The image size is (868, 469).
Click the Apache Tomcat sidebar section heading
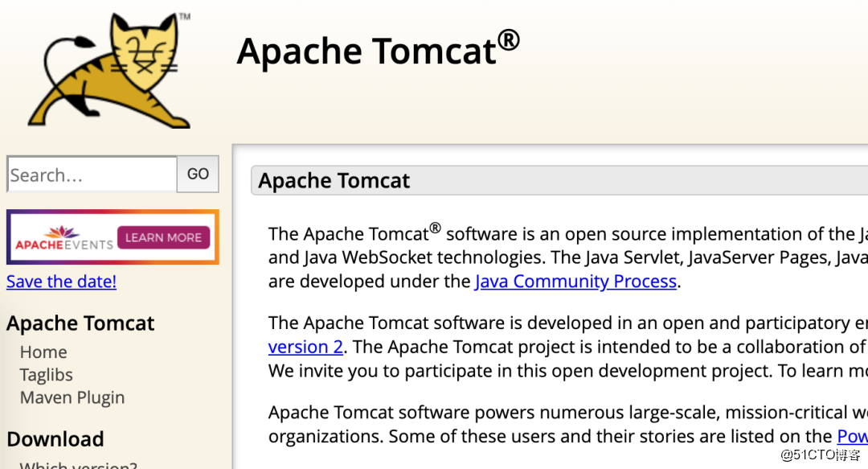click(x=80, y=323)
